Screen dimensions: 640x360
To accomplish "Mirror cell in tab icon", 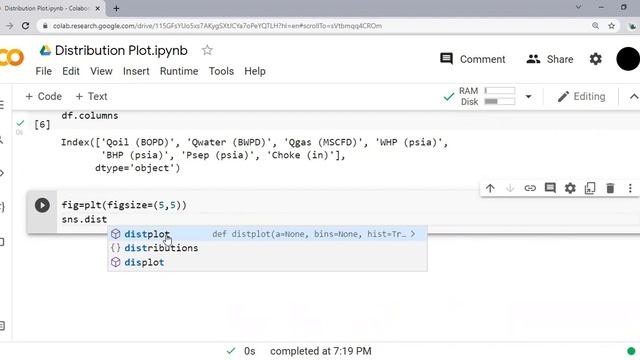I will click(590, 188).
